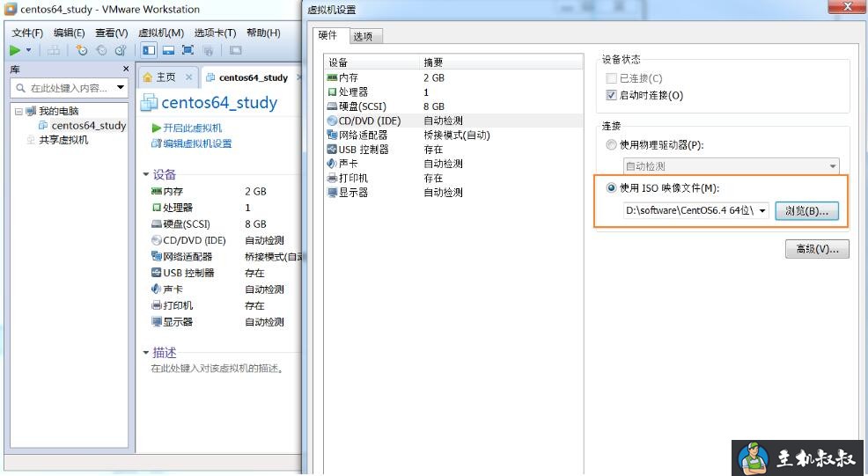Power on the VM via green toolbar arrow

(15, 50)
